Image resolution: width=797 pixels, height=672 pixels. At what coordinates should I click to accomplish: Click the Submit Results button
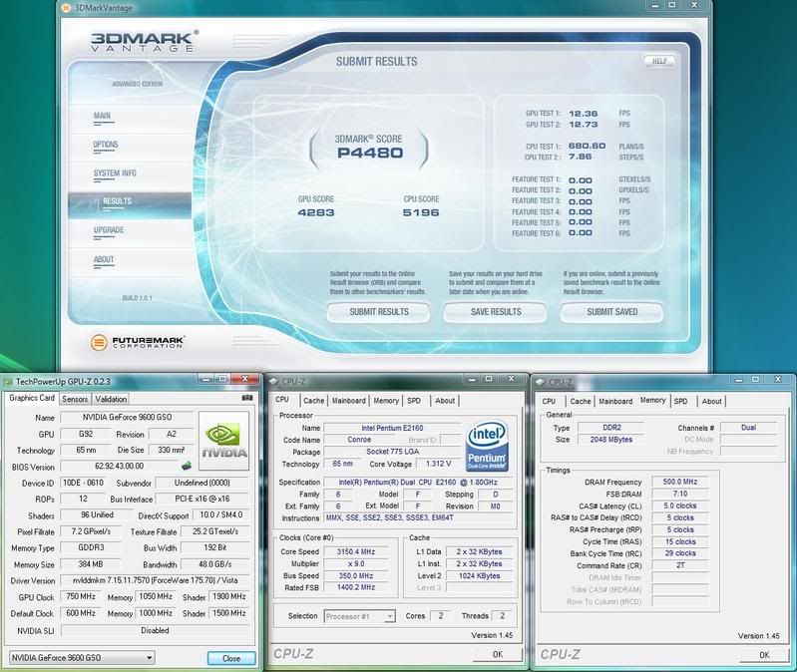point(378,312)
